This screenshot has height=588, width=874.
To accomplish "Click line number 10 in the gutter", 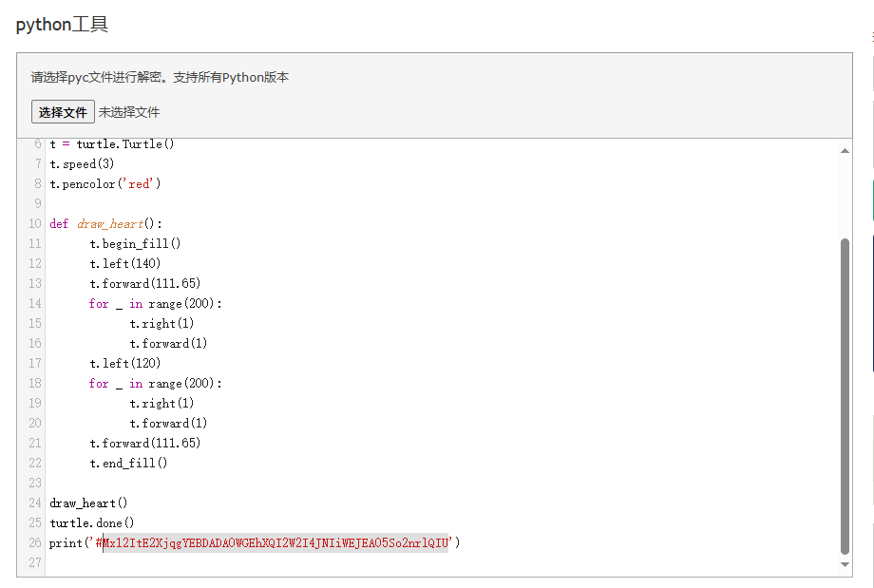I will (x=35, y=224).
